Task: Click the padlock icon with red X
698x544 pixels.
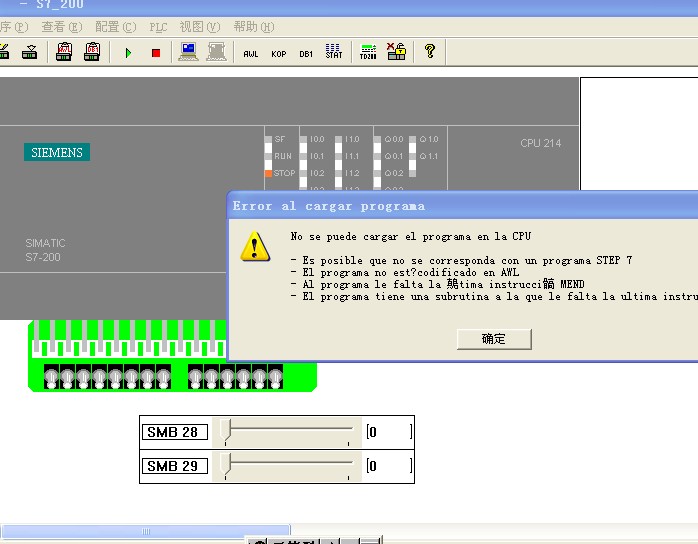Action: (396, 52)
